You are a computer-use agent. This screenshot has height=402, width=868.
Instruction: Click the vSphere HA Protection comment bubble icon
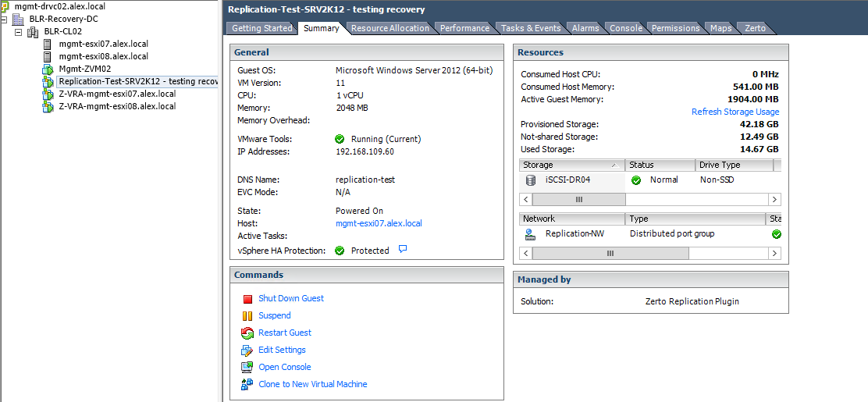403,250
